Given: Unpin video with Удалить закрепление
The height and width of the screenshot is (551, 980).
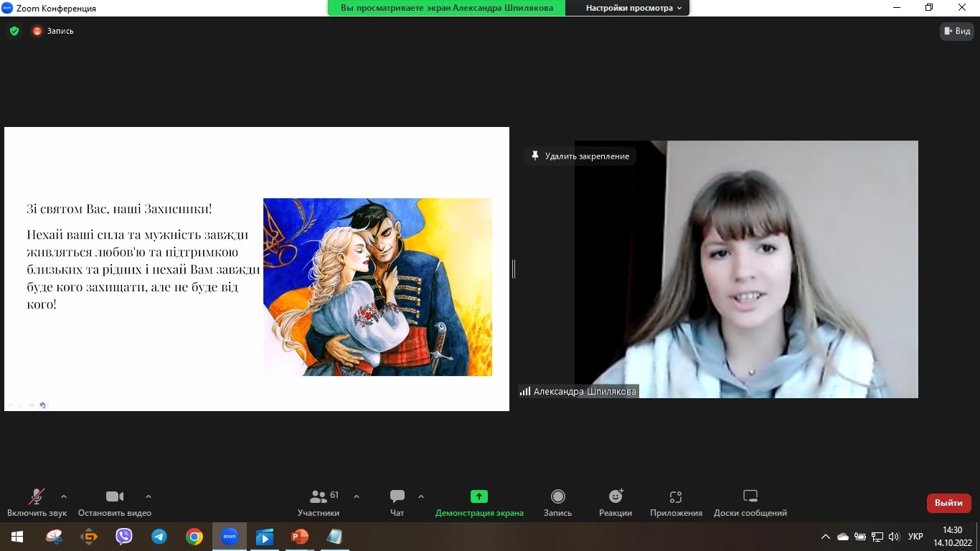Looking at the screenshot, I should 580,156.
